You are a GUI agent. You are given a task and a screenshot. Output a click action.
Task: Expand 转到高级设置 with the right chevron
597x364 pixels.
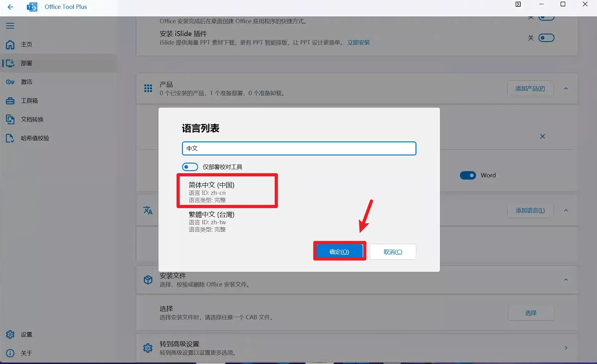pos(566,348)
